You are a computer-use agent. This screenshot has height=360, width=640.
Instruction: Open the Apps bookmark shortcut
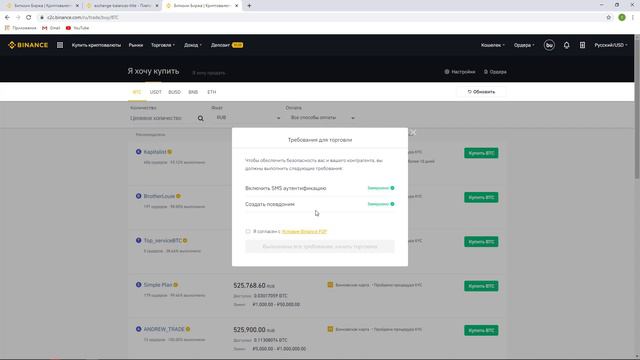[20, 28]
